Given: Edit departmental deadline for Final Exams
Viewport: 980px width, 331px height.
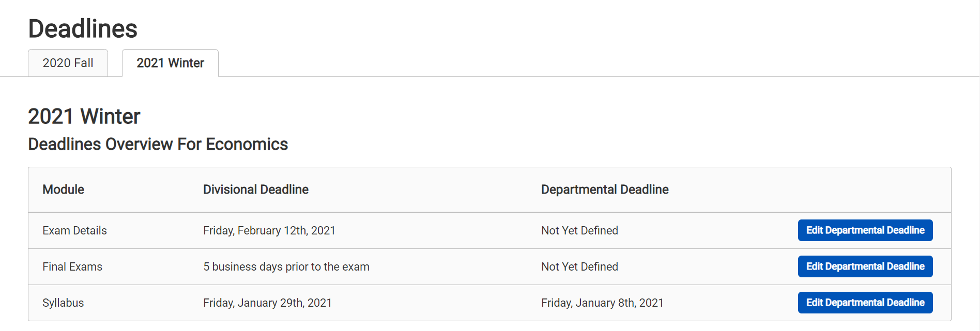Looking at the screenshot, I should click(x=865, y=266).
